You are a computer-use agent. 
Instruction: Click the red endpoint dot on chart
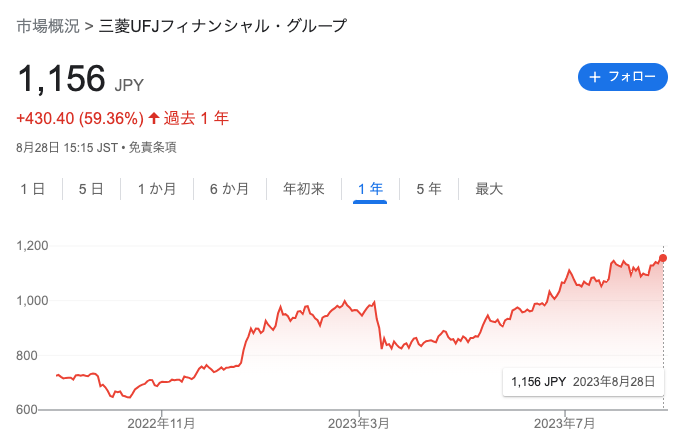click(663, 258)
